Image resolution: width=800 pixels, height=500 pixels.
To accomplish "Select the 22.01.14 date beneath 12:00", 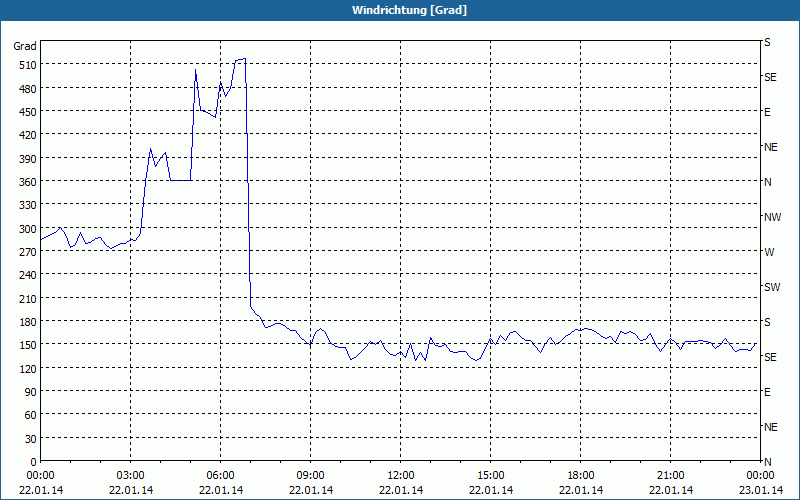I will click(x=401, y=490).
